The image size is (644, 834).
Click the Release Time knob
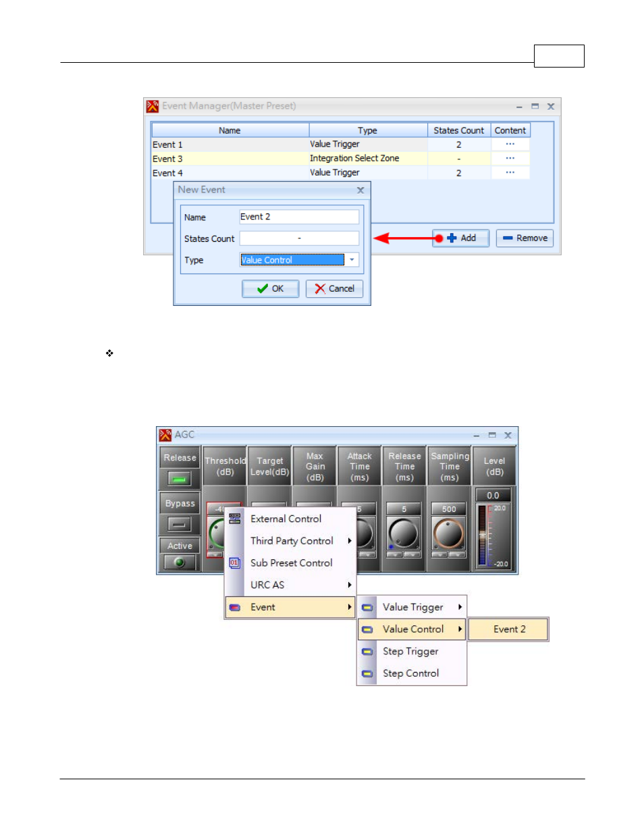pos(404,533)
